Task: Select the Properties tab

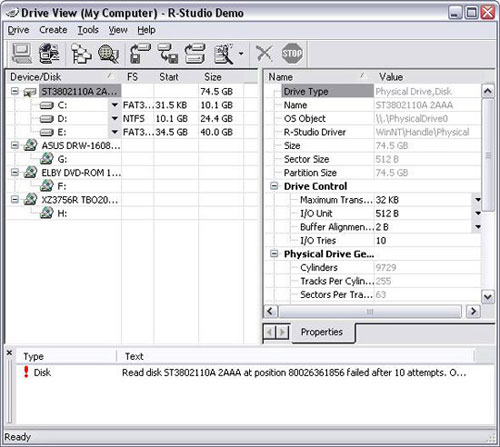Action: pyautogui.click(x=322, y=332)
